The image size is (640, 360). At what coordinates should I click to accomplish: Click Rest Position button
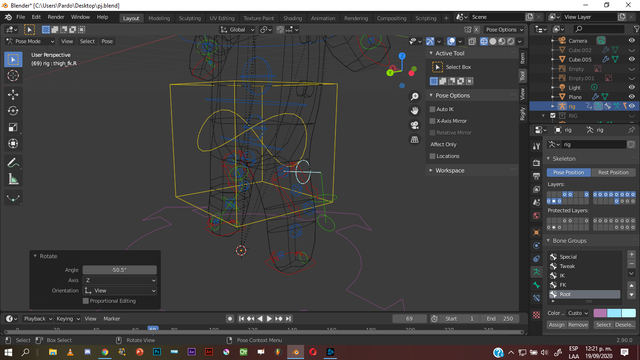click(x=613, y=172)
